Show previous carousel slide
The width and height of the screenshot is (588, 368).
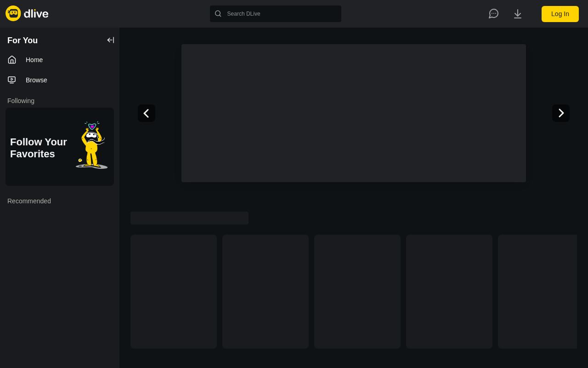click(x=147, y=113)
